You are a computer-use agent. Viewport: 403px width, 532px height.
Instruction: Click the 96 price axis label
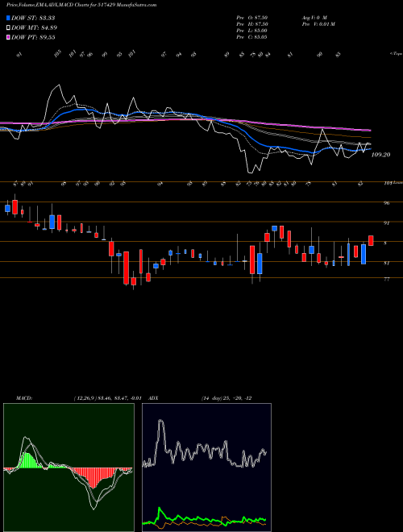click(386, 203)
